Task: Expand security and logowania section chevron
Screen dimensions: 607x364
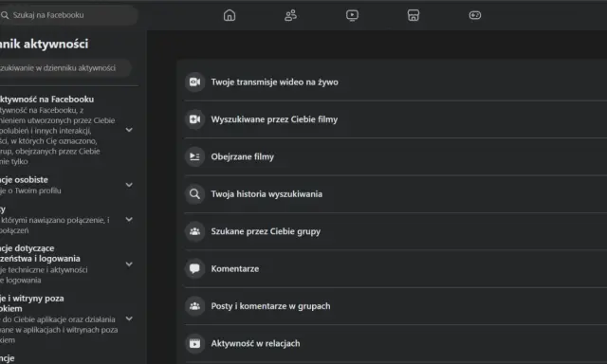Action: pyautogui.click(x=129, y=264)
